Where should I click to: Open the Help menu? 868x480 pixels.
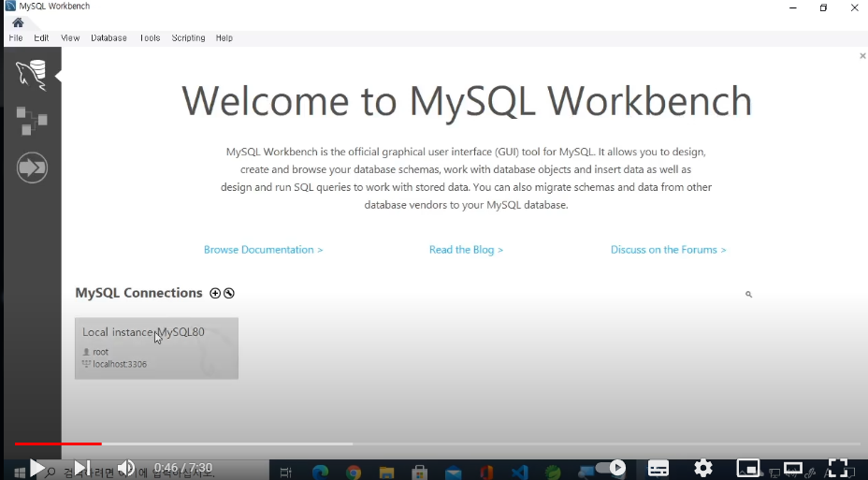[224, 38]
